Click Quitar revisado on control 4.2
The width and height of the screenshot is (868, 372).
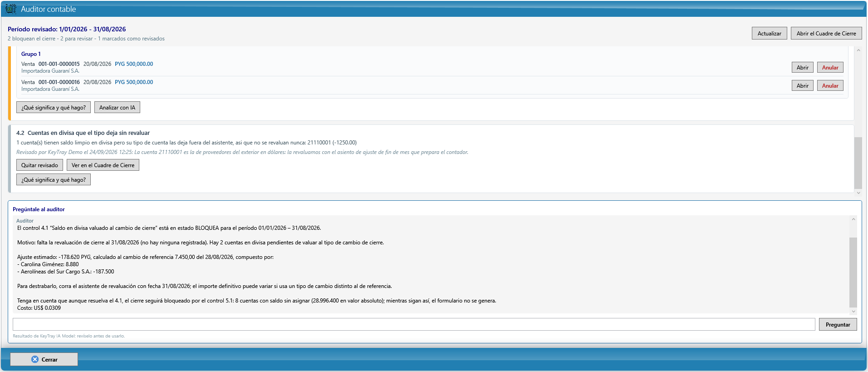[x=39, y=165]
